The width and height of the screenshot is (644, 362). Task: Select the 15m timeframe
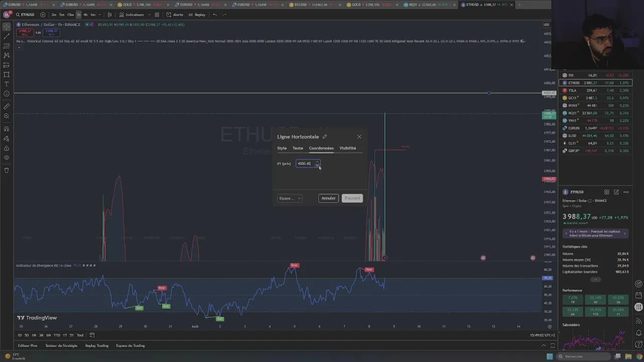pyautogui.click(x=70, y=15)
